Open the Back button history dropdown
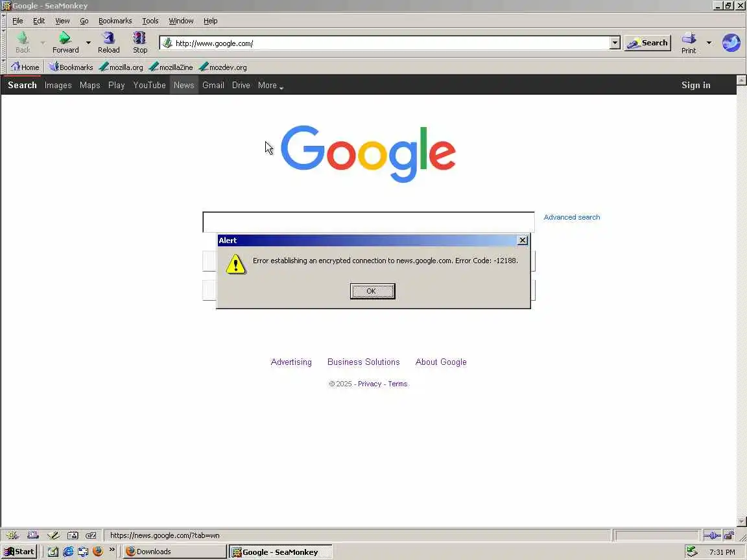This screenshot has width=747, height=560. 42,43
